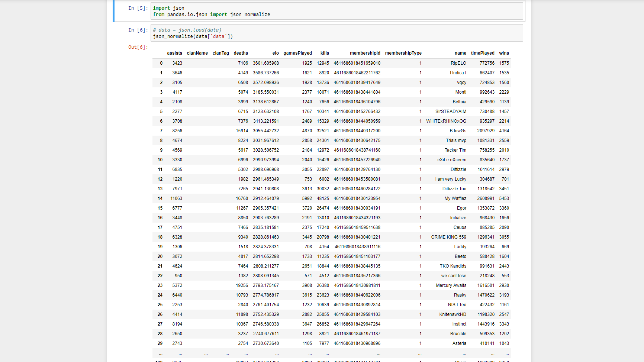Select the name cell Ceuos
644x362 pixels.
(460, 227)
